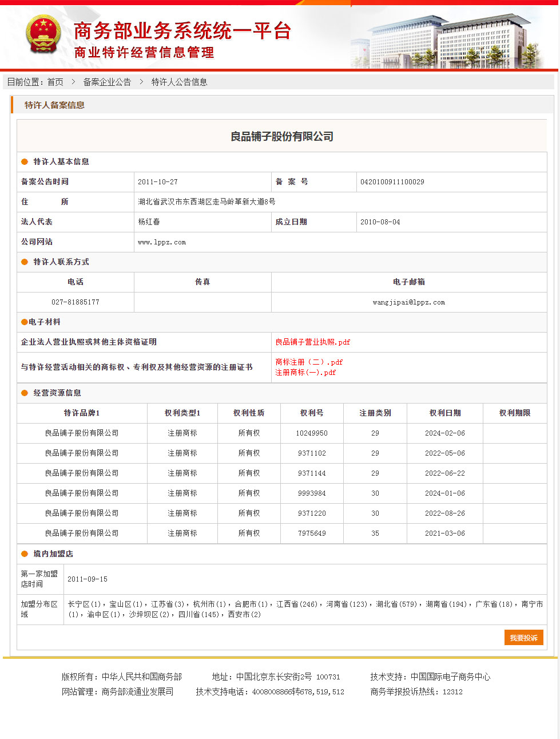Screen dimensions: 560x739
Task: Select the trademark number 10249950
Action: tap(312, 433)
